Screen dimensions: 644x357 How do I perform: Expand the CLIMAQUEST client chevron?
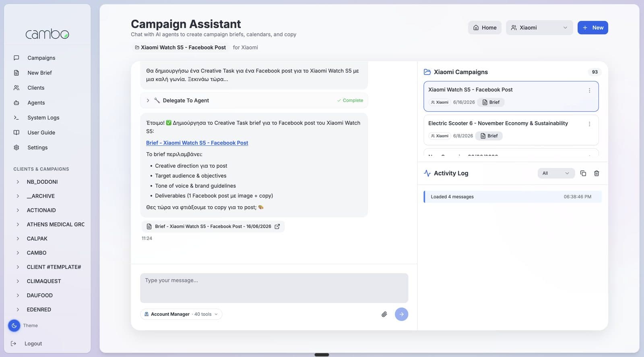[18, 281]
